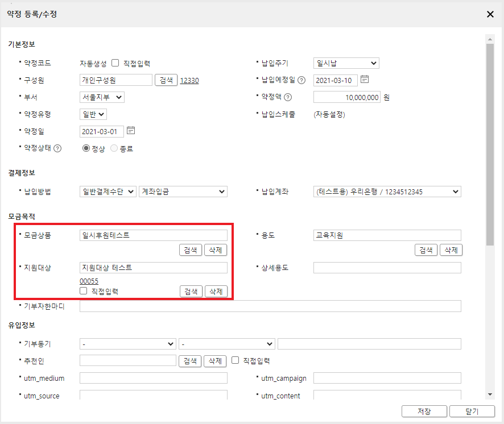Focus the 기부자한마디 text field

[x=270, y=306]
